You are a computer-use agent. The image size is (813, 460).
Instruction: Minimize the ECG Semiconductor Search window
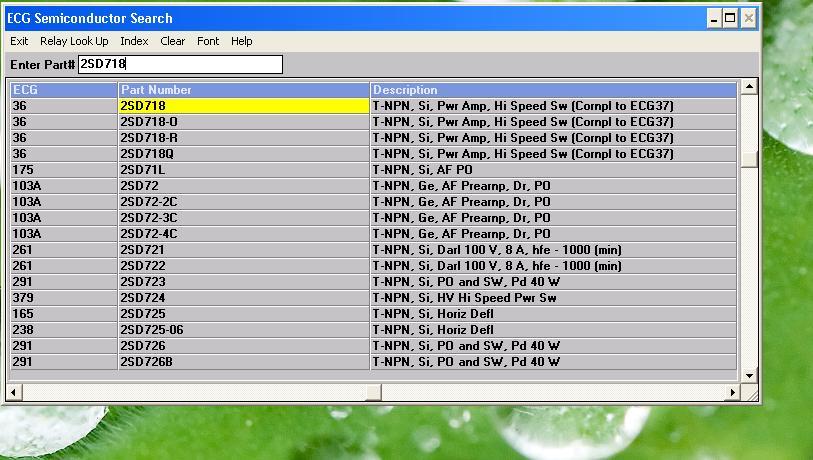pos(714,19)
